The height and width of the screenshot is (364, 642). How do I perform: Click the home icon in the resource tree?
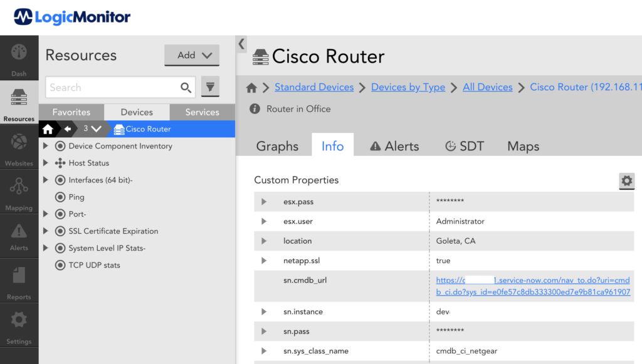coord(48,128)
